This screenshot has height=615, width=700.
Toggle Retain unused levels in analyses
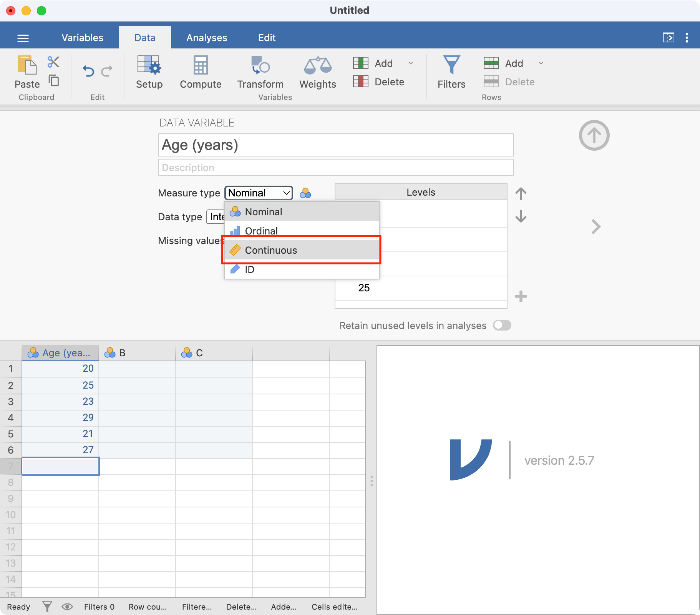pyautogui.click(x=502, y=326)
